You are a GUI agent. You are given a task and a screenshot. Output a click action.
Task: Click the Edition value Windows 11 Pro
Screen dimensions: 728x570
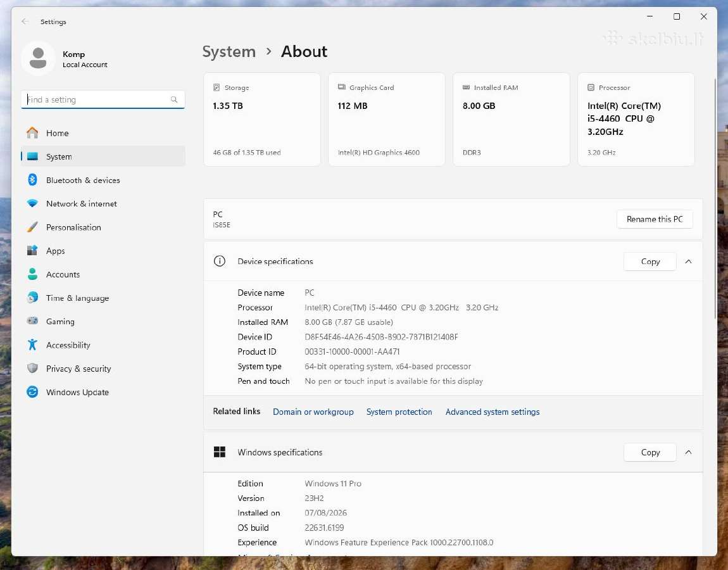point(333,484)
